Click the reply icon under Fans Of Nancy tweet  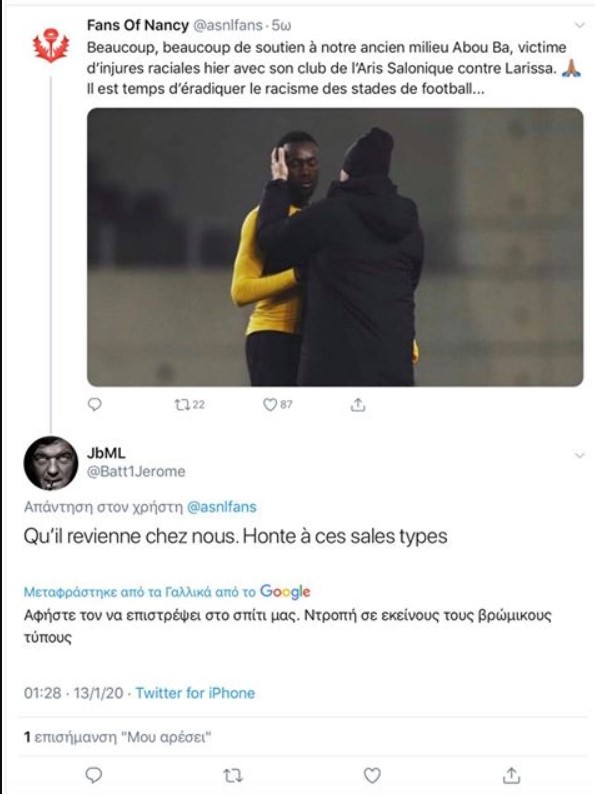point(95,404)
